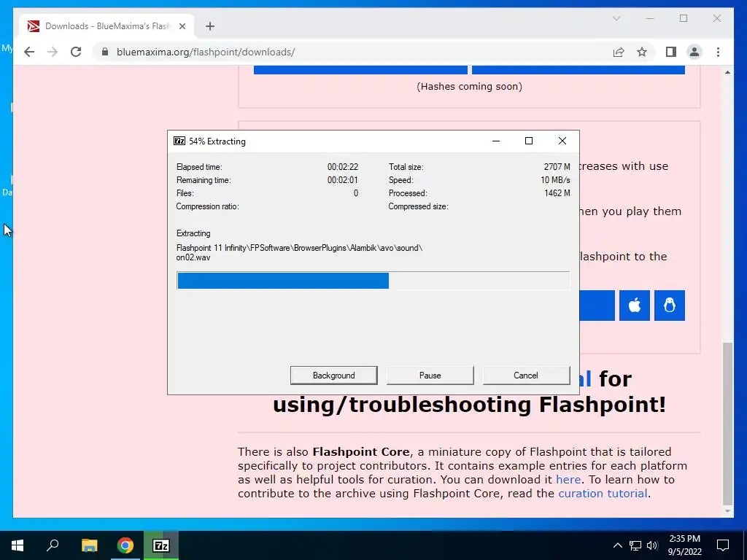Screen dimensions: 747x560
Task: Close the BlueMaxima Downloads tab
Action: (182, 26)
